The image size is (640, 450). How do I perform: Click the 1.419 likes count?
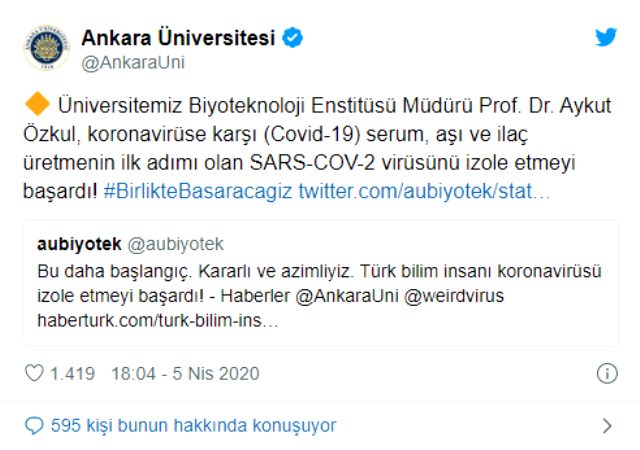click(73, 374)
